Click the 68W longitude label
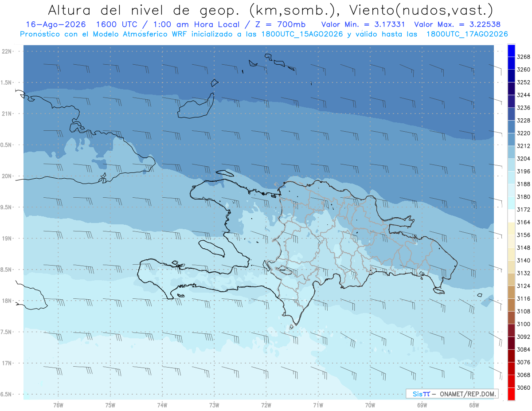 pos(473,405)
